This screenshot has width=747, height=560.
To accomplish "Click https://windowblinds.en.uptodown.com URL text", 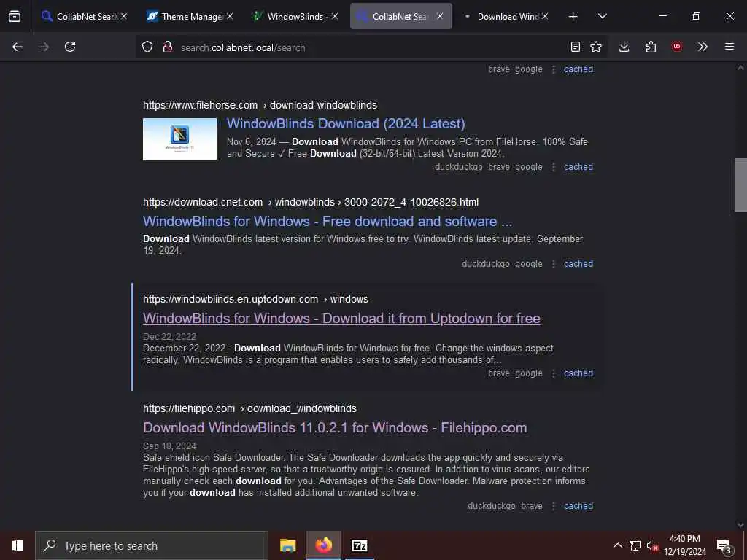I will (x=231, y=300).
